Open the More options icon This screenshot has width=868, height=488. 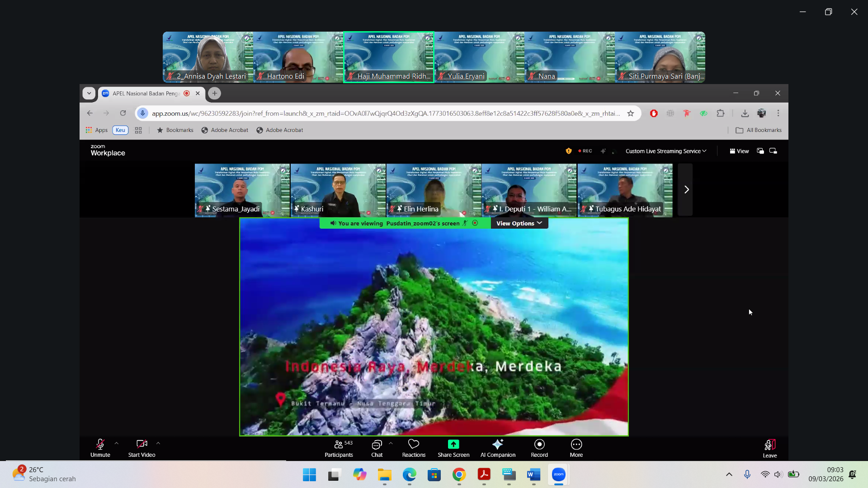pos(576,445)
